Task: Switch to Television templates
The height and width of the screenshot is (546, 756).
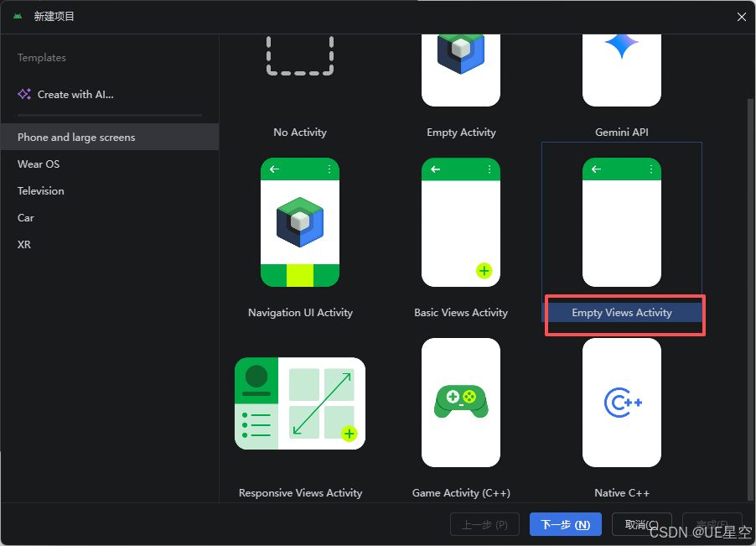Action: point(110,191)
